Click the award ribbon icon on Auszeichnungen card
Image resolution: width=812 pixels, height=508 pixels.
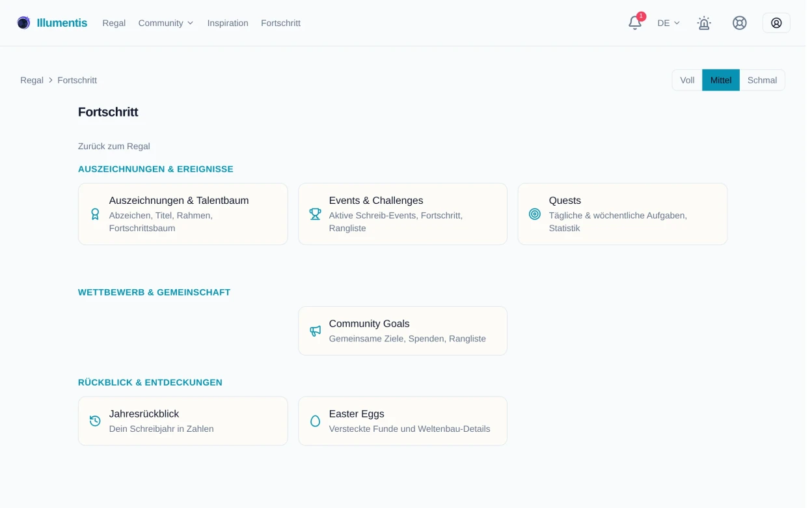pyautogui.click(x=95, y=214)
